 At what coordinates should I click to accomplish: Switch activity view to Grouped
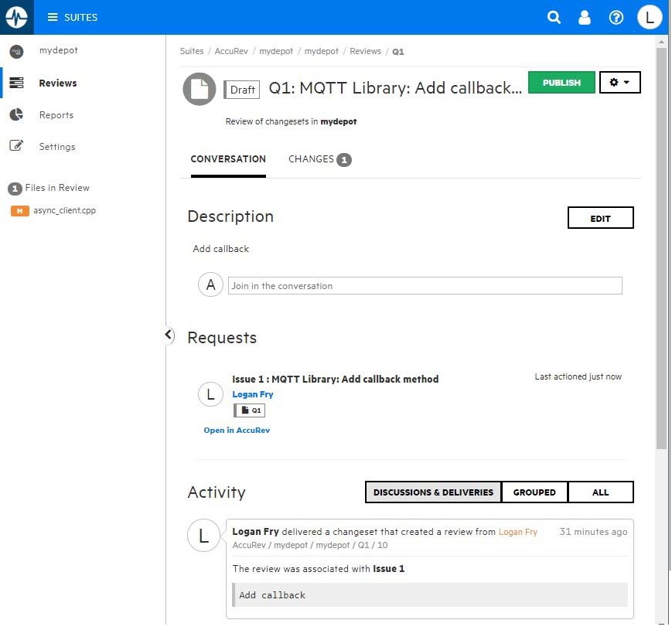pyautogui.click(x=534, y=492)
